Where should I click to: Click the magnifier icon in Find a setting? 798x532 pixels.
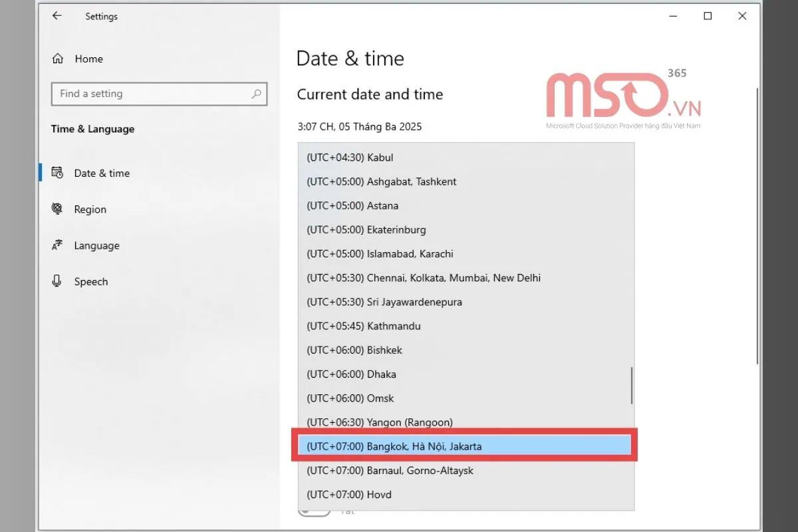[257, 94]
